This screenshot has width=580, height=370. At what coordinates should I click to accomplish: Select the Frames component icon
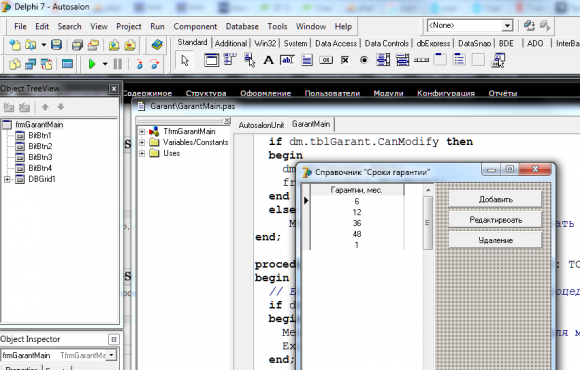tap(211, 60)
